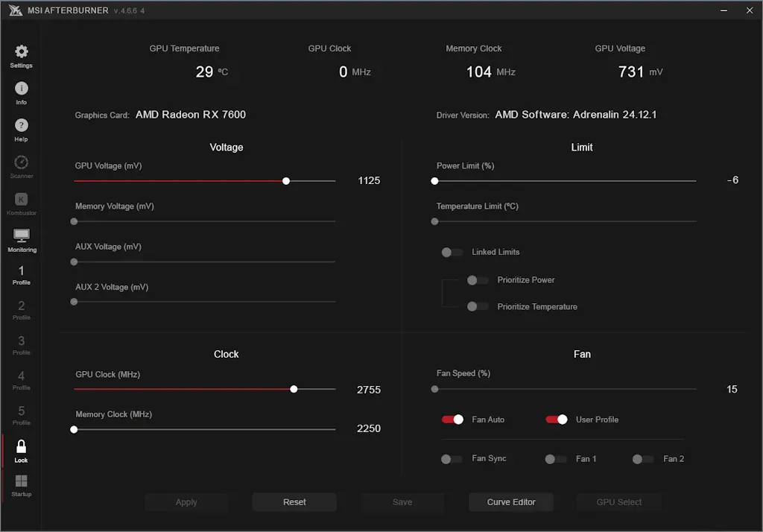Load Profile 3 from sidebar

tap(22, 344)
